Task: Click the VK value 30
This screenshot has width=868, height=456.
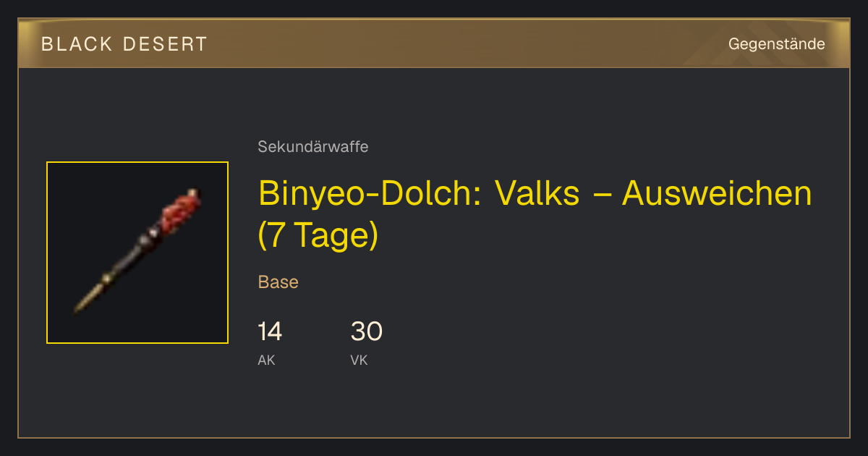Action: point(366,332)
